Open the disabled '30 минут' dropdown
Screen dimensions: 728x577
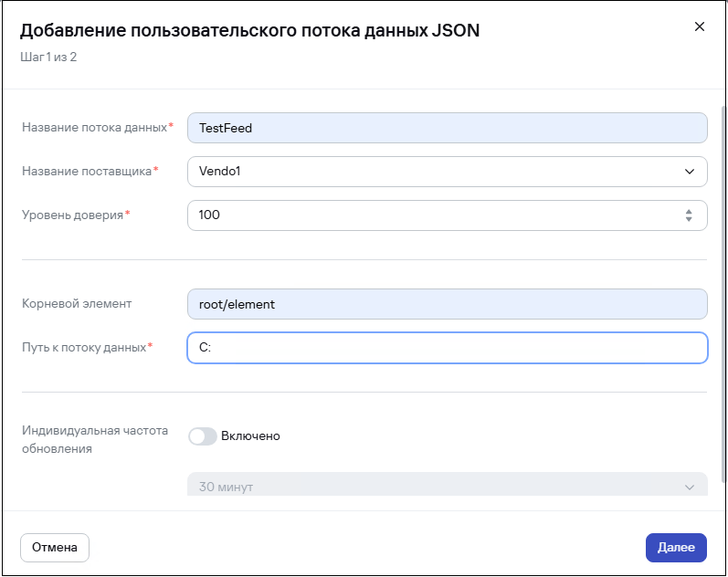pos(447,484)
